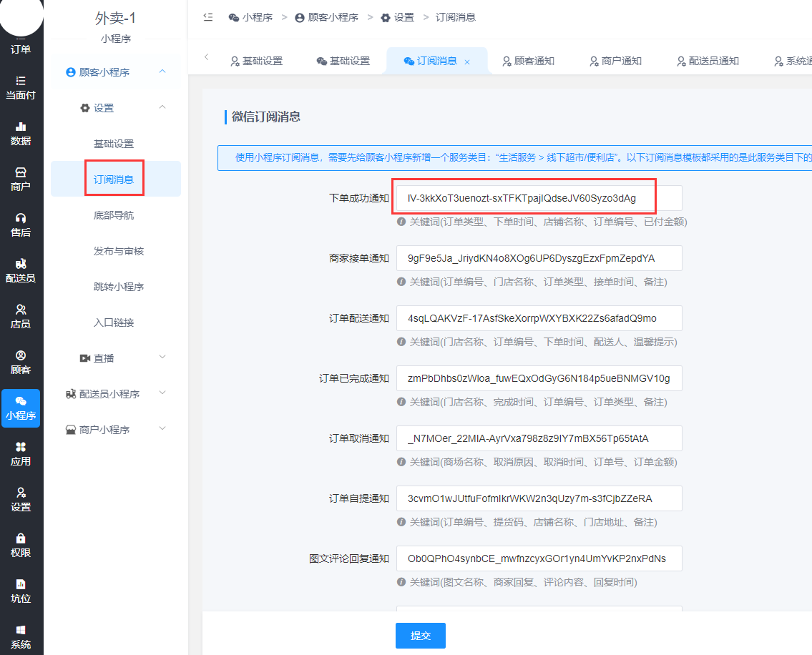Submit the form with 提交 button
812x655 pixels.
[421, 635]
